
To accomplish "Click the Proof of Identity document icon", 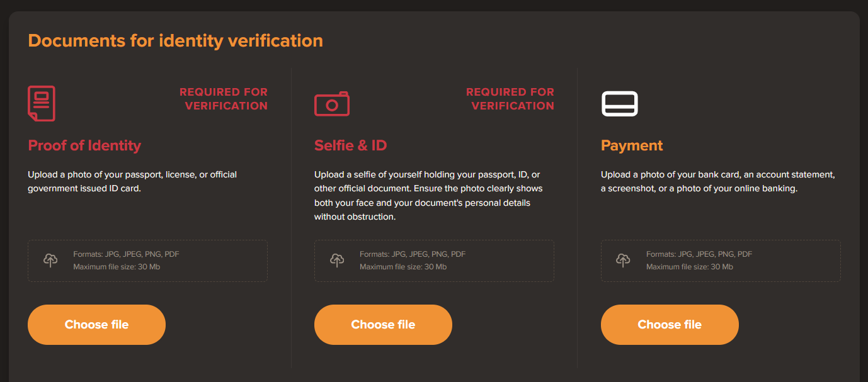I will click(x=42, y=103).
